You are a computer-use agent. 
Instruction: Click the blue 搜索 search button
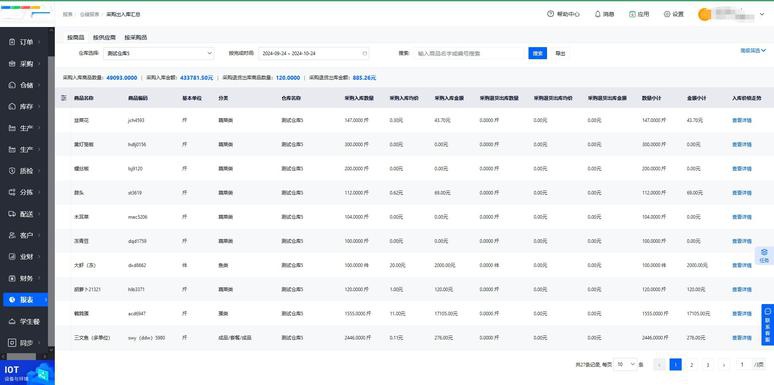[538, 53]
